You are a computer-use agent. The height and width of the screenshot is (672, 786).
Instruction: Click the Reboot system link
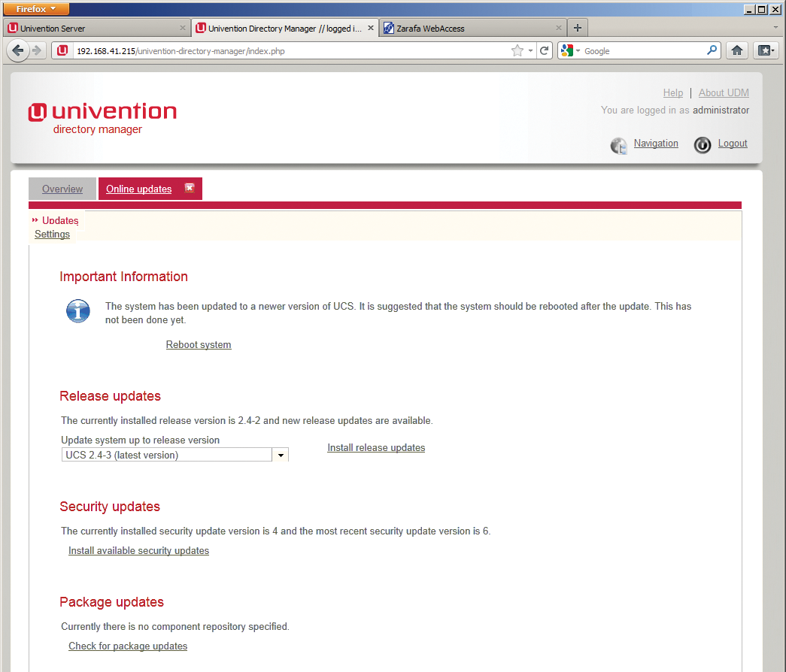199,344
